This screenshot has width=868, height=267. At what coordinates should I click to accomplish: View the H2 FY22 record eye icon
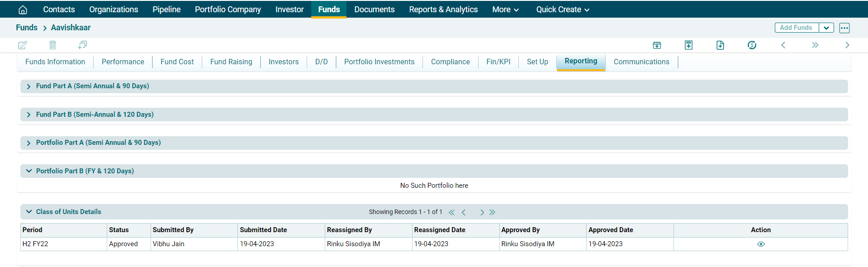click(761, 244)
